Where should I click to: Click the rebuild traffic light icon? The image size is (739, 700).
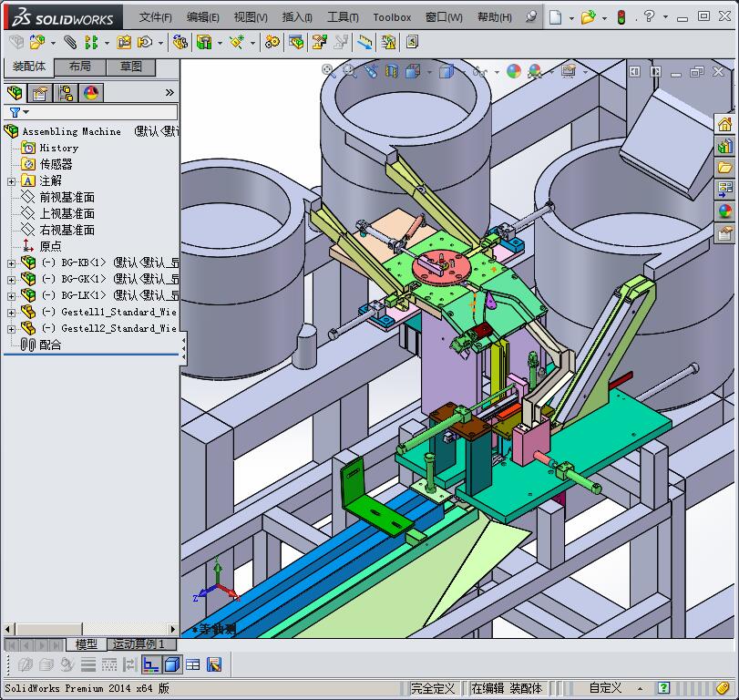coord(621,17)
